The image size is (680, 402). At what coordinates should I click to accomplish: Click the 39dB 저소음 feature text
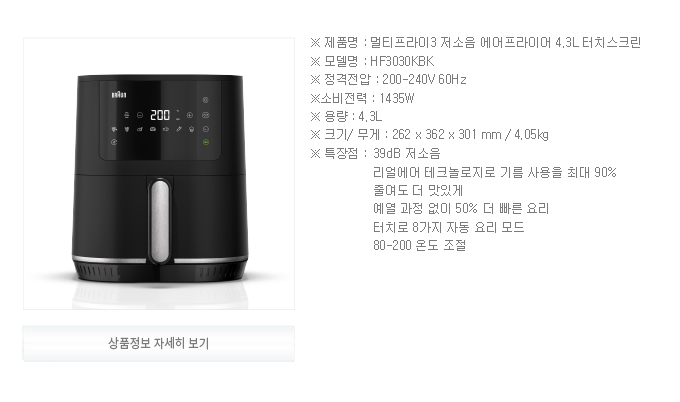406,153
